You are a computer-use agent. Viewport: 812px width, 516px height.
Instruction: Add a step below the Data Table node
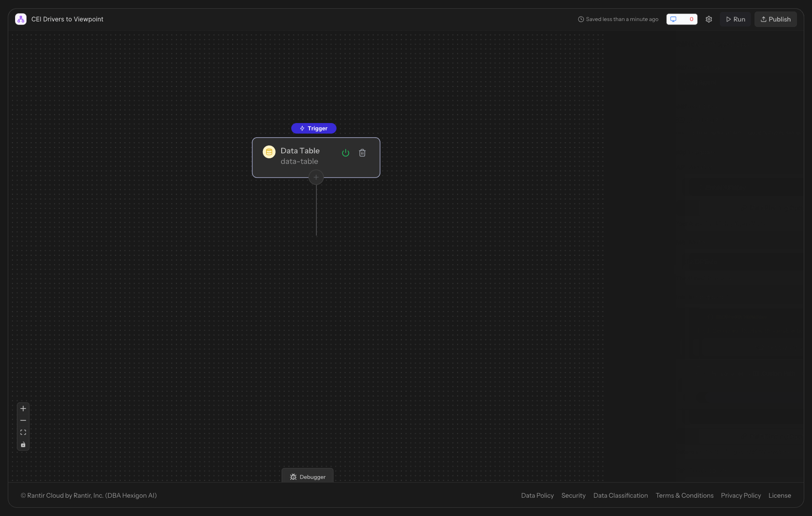(x=316, y=177)
